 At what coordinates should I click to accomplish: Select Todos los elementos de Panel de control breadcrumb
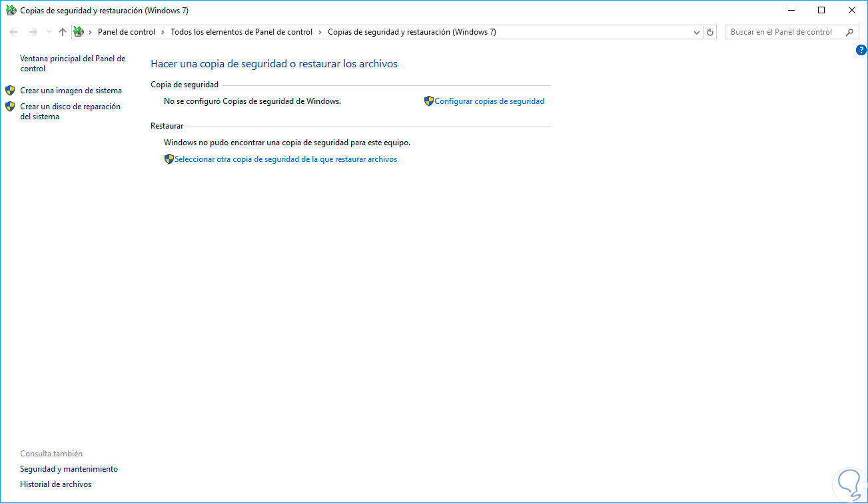coord(241,32)
